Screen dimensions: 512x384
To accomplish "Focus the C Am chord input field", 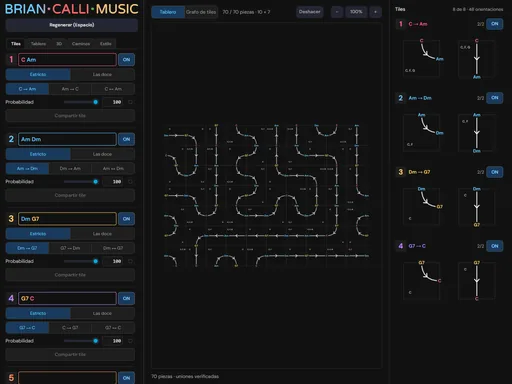I will click(x=67, y=60).
